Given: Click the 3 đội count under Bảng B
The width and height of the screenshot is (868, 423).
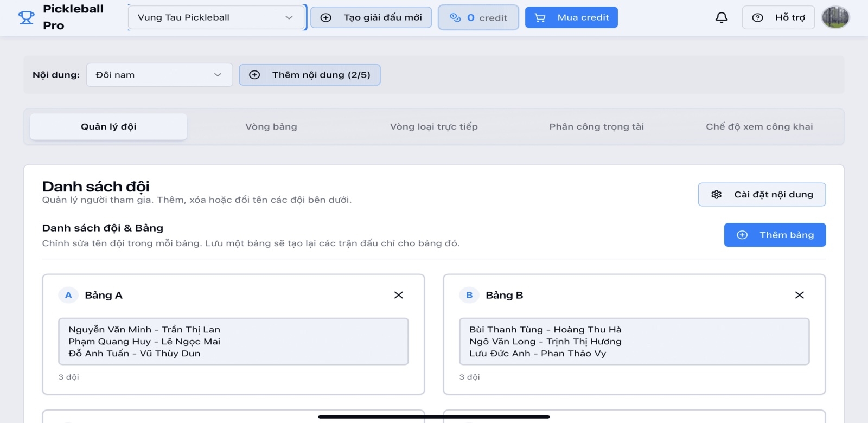Looking at the screenshot, I should point(470,377).
